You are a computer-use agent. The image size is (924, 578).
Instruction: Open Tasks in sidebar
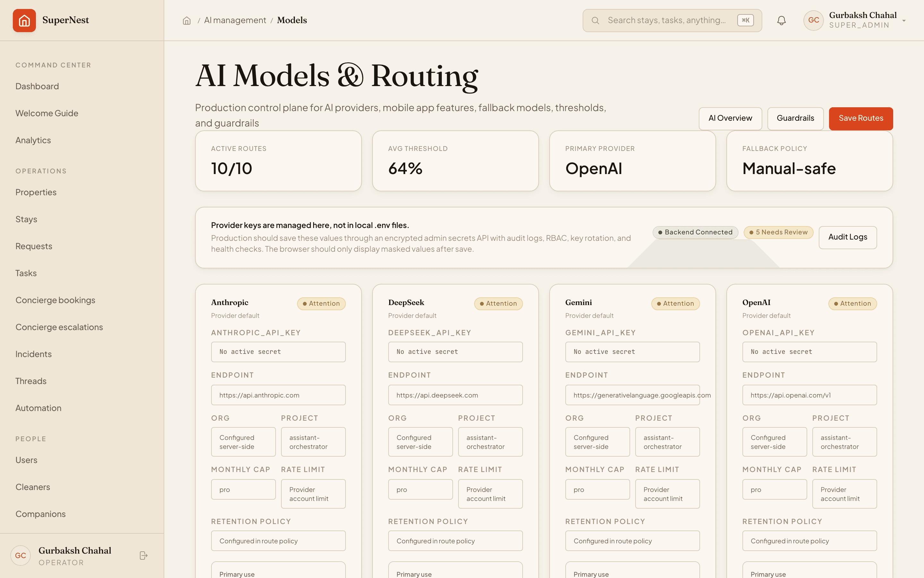coord(26,273)
